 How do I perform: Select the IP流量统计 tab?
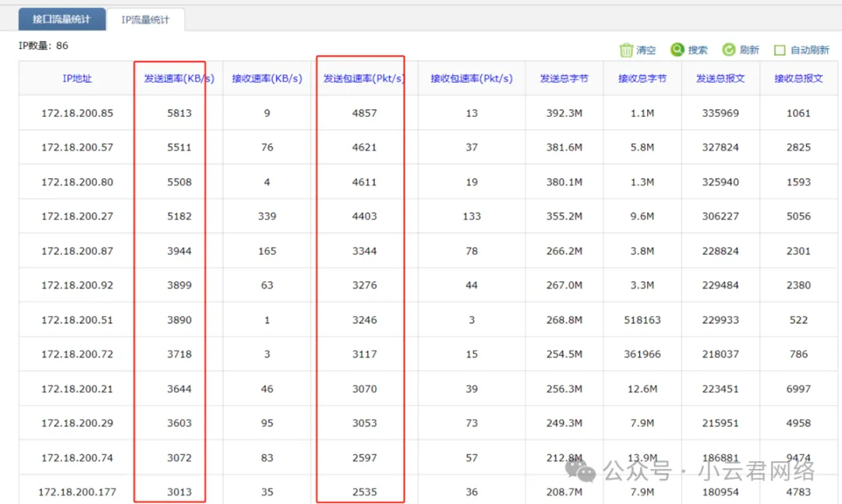click(x=145, y=19)
